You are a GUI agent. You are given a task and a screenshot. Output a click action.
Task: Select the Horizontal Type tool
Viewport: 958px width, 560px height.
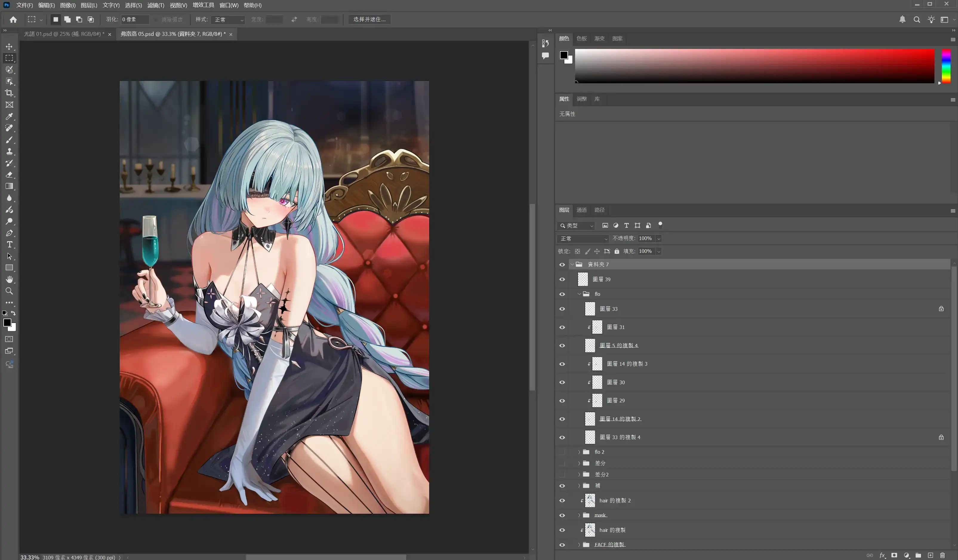(9, 244)
